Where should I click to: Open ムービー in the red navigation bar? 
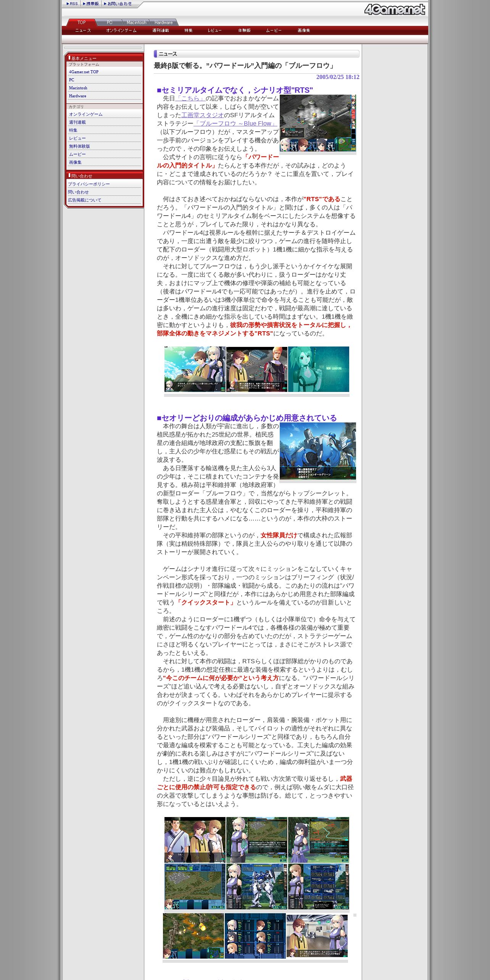pyautogui.click(x=274, y=31)
